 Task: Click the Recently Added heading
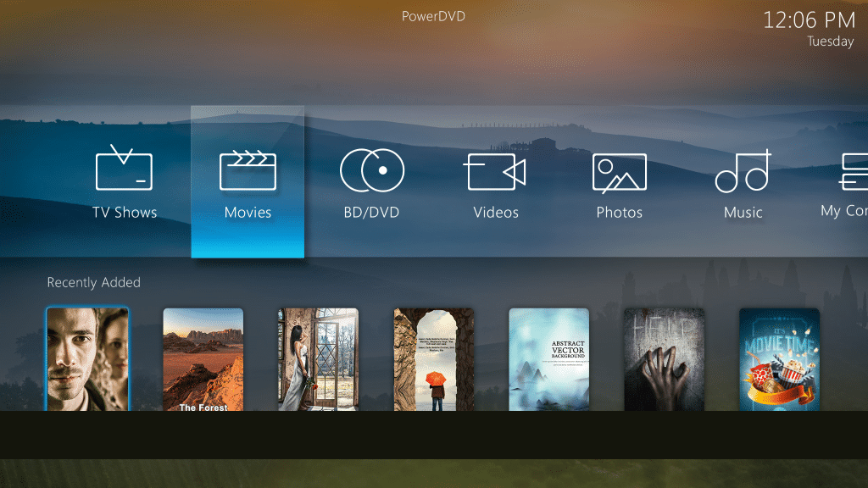click(93, 283)
